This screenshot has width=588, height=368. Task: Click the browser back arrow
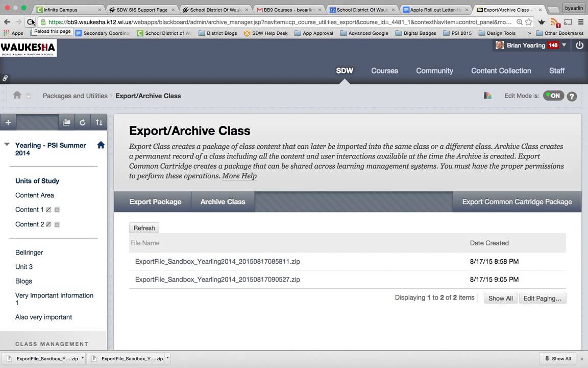coord(7,22)
